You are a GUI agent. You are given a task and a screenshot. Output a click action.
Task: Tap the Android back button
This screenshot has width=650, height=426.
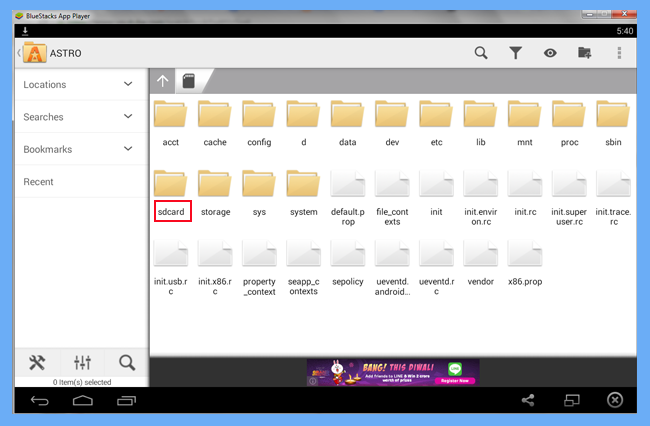[x=39, y=400]
